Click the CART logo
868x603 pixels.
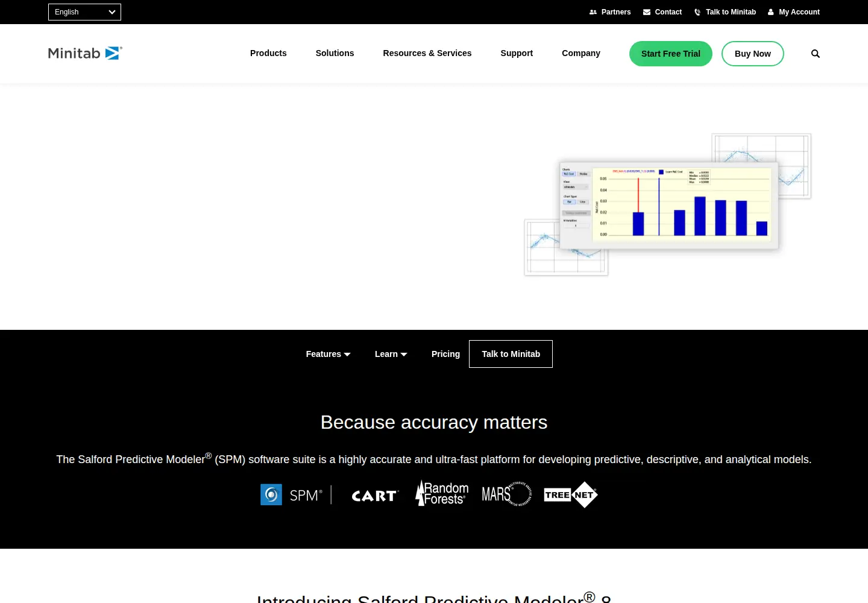coord(375,496)
